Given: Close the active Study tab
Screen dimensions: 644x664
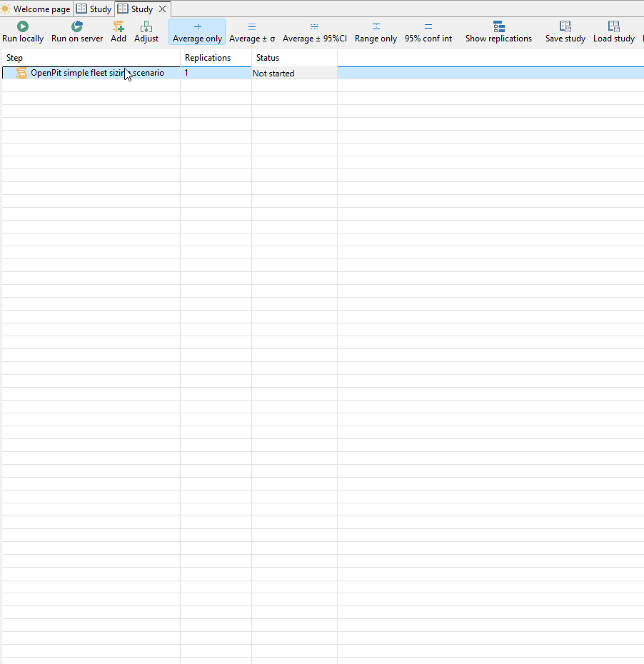Looking at the screenshot, I should 163,9.
